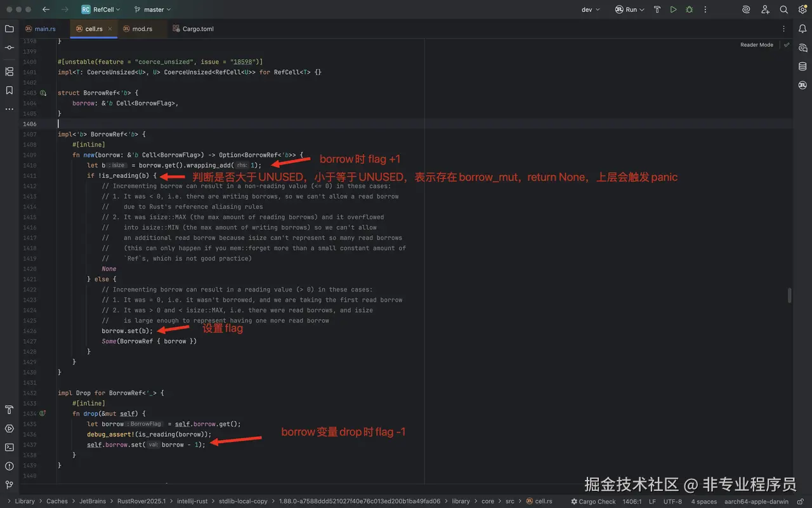Open the master branch dropdown
The width and height of the screenshot is (812, 508).
pos(153,10)
